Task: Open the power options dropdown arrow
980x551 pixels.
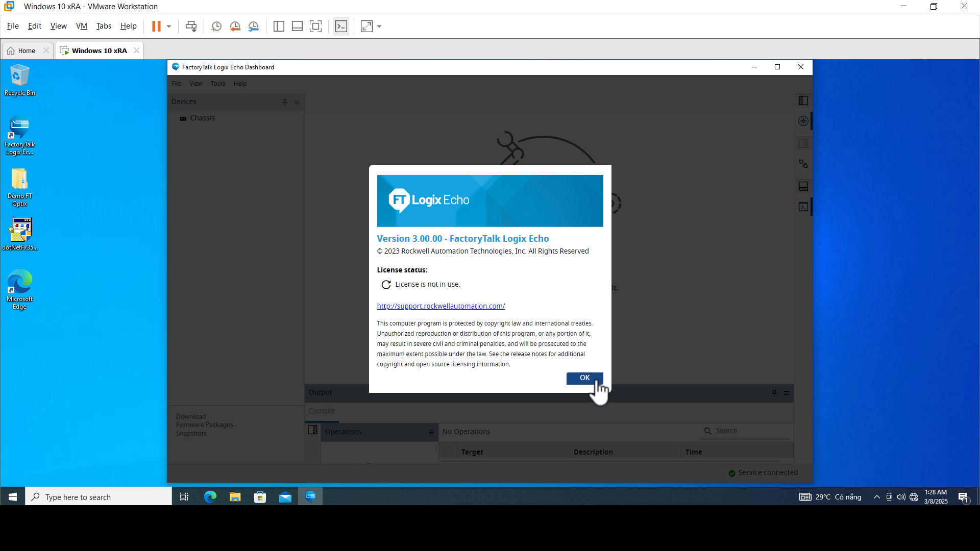Action: [x=169, y=27]
